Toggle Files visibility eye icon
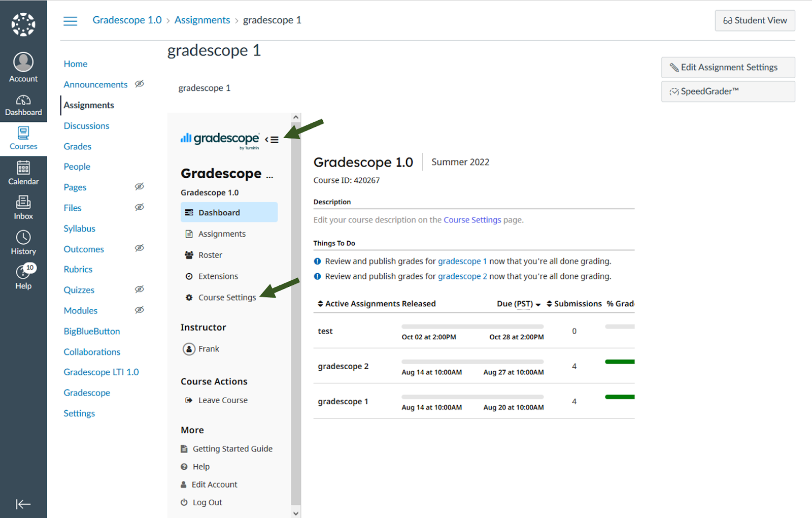The width and height of the screenshot is (812, 518). (140, 207)
